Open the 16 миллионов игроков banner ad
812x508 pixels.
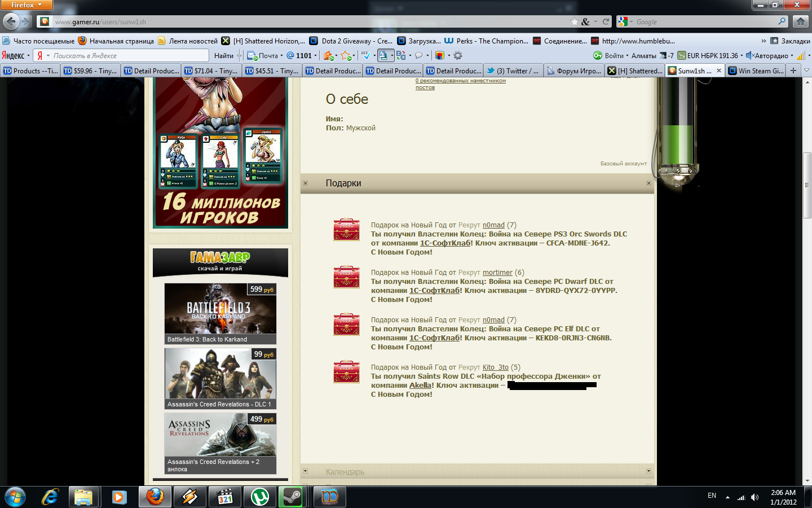pos(221,152)
